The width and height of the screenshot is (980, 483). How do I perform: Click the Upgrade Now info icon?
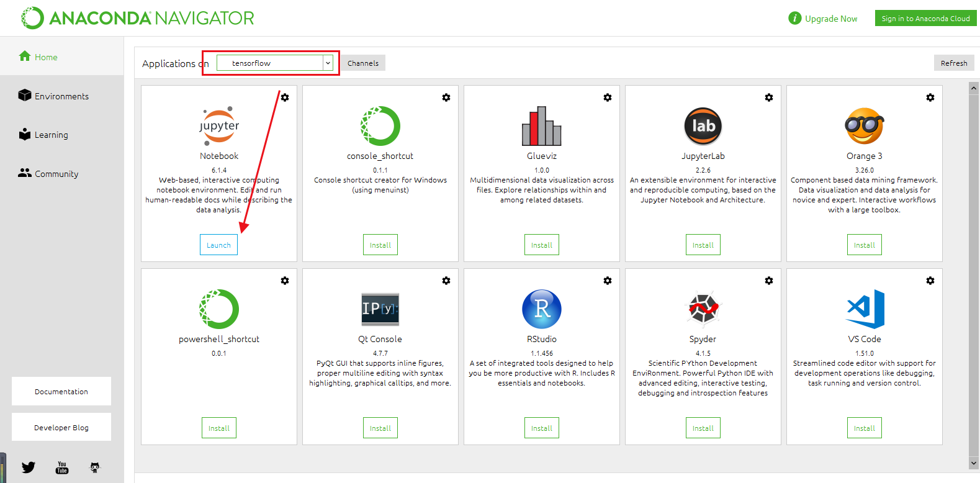coord(795,18)
